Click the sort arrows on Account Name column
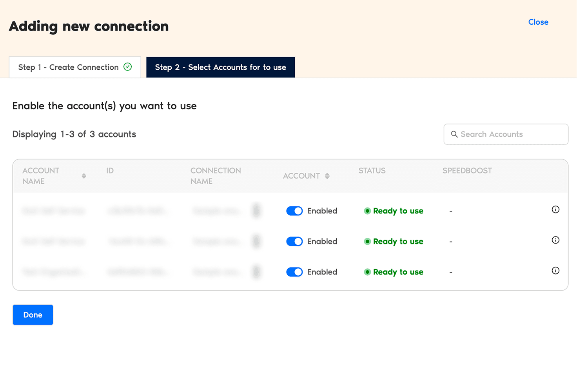This screenshot has height=392, width=577. click(x=84, y=176)
